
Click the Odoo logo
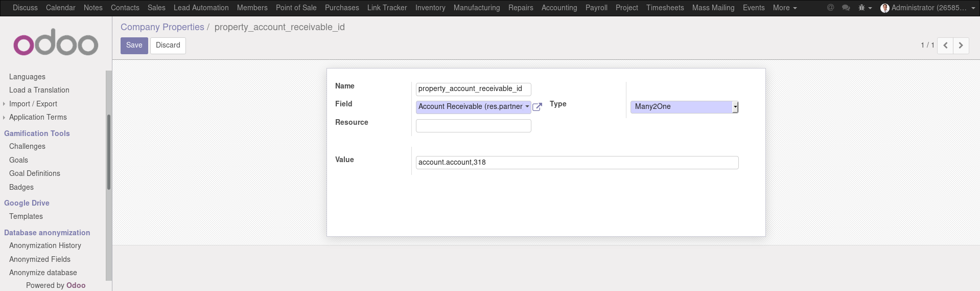(56, 43)
